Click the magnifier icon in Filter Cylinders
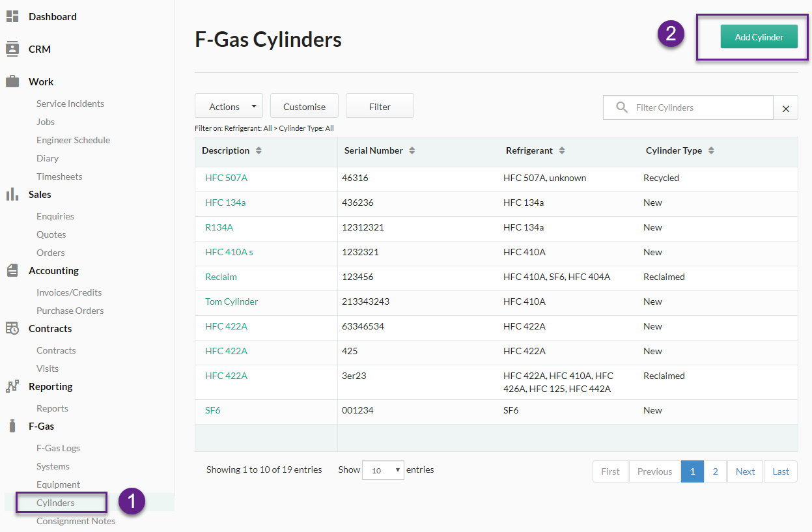Viewport: 812px width, 532px height. pyautogui.click(x=622, y=107)
